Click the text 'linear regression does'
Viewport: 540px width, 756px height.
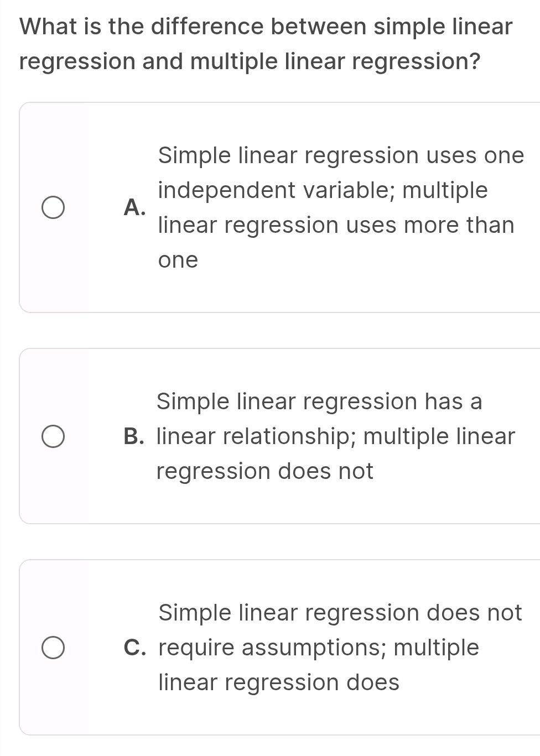279,681
